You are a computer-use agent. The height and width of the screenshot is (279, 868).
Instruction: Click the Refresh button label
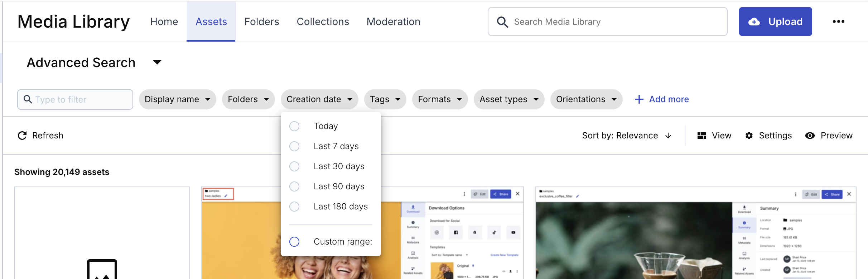[x=48, y=136]
